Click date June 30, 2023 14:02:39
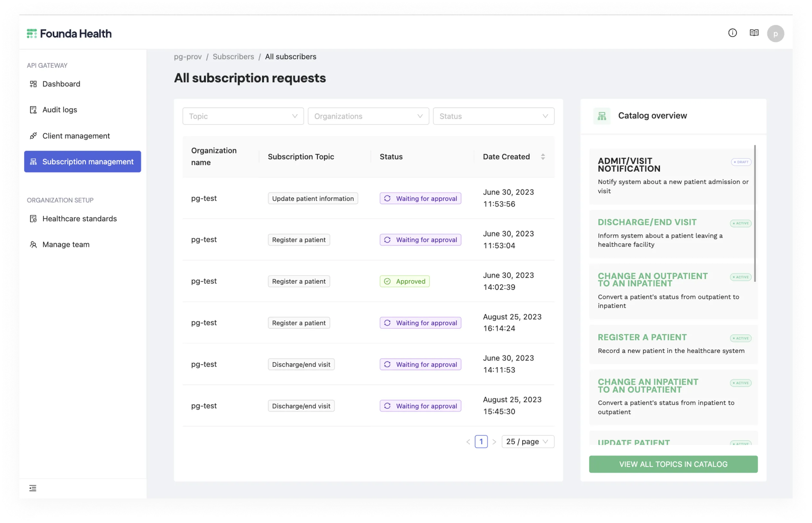Screen dimensions: 812x523 click(508, 281)
